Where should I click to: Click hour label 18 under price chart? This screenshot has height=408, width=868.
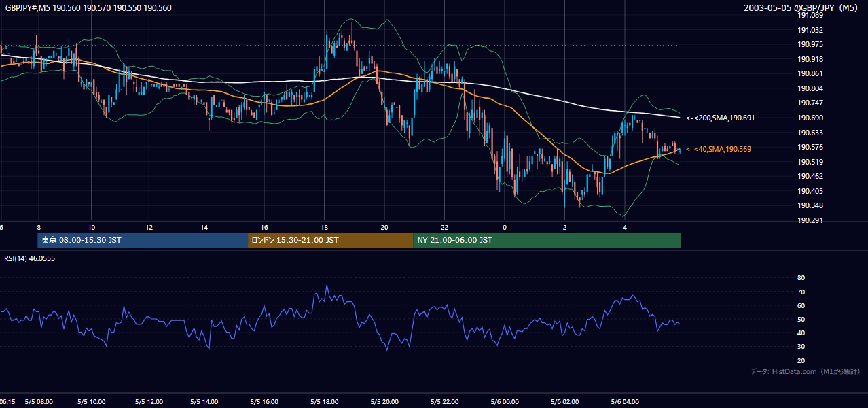click(x=324, y=227)
